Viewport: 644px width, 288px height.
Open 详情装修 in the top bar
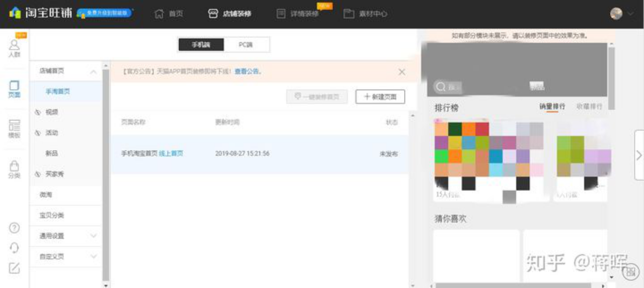(x=298, y=14)
